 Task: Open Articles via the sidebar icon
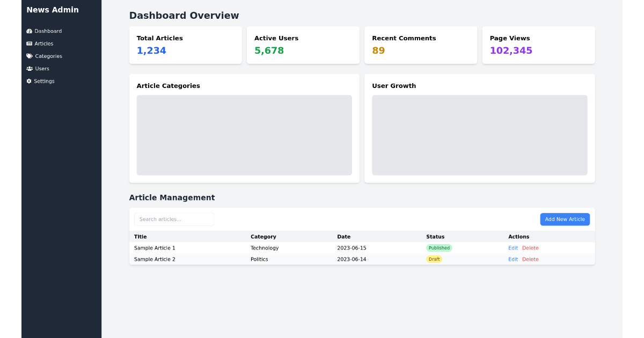[x=28, y=43]
